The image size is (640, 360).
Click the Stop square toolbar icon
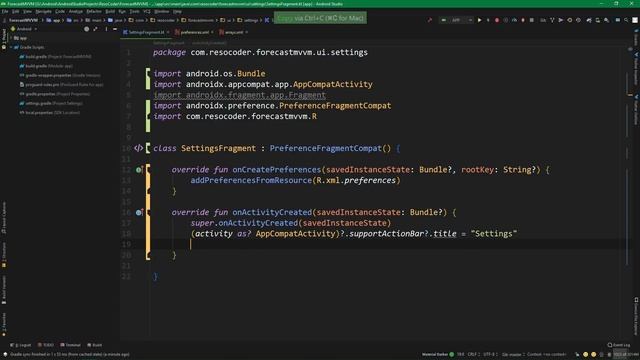pos(531,20)
